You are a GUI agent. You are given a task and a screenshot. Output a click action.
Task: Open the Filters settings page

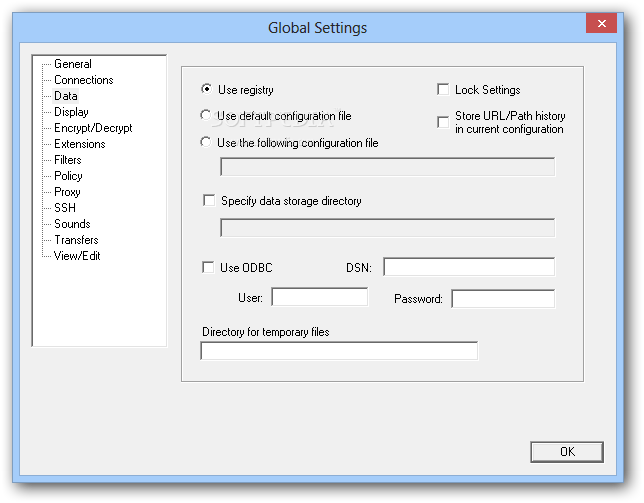click(x=68, y=160)
